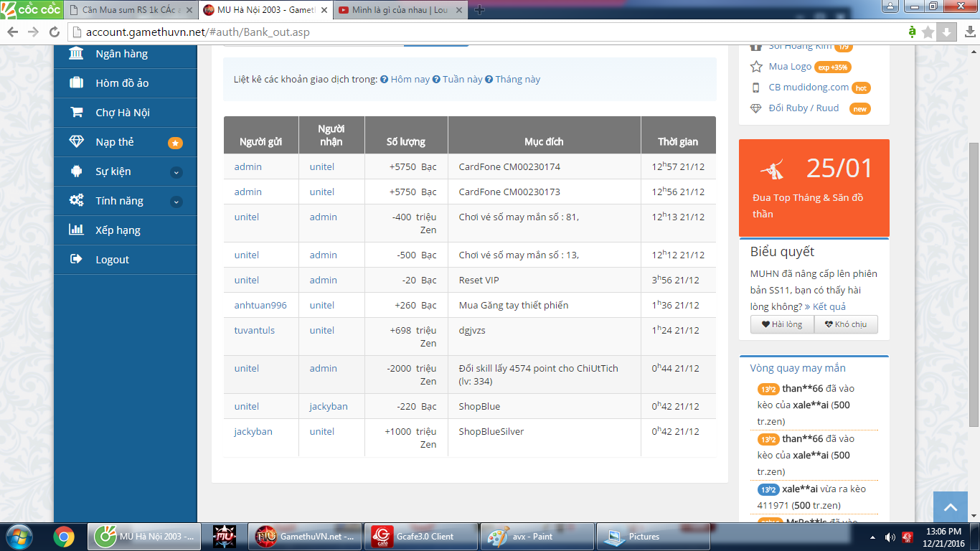Open the anhtuan996 sender link

260,306
